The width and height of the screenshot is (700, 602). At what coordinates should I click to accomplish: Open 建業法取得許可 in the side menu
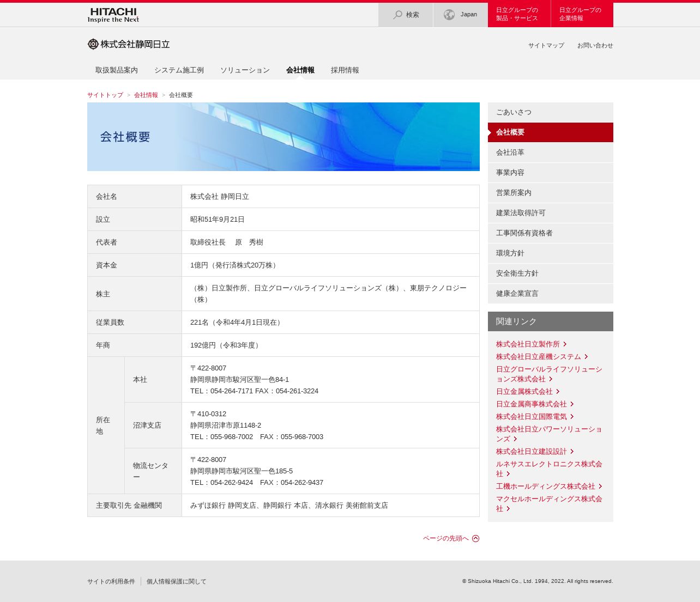551,213
